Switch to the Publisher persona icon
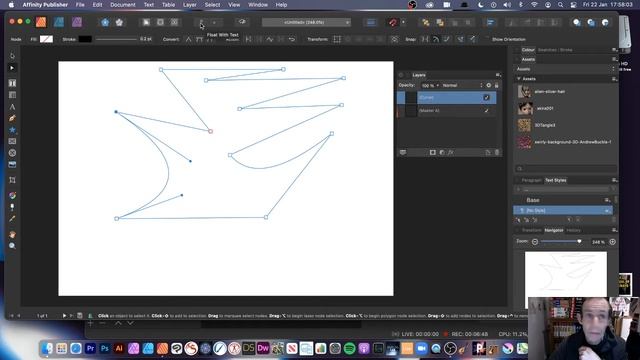This screenshot has height=360, width=640. click(x=41, y=22)
